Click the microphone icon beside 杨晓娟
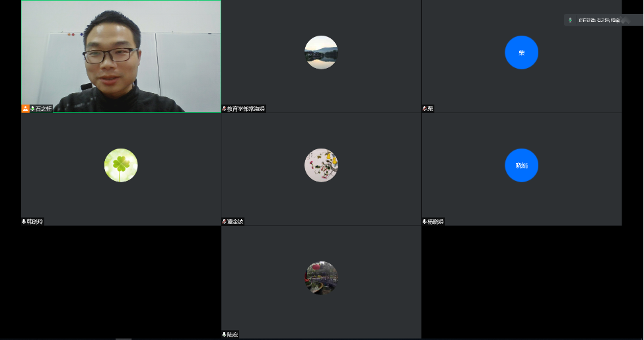The image size is (644, 340). [425, 222]
